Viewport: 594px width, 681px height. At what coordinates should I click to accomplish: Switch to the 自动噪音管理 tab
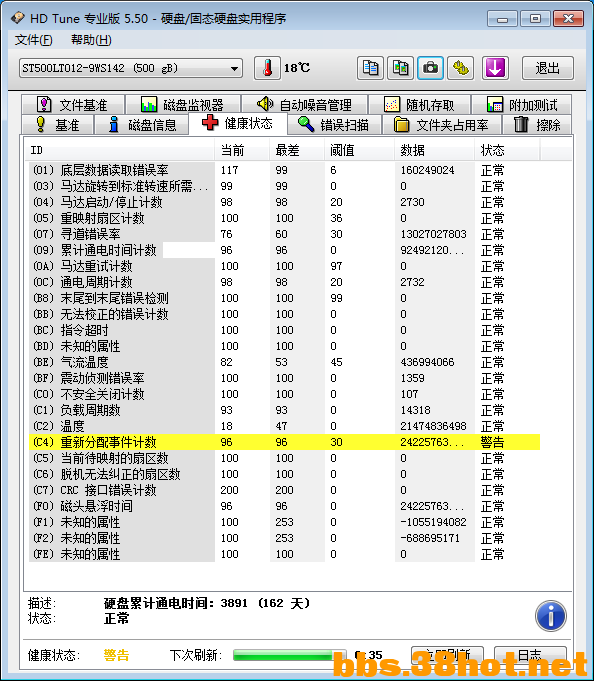point(304,105)
